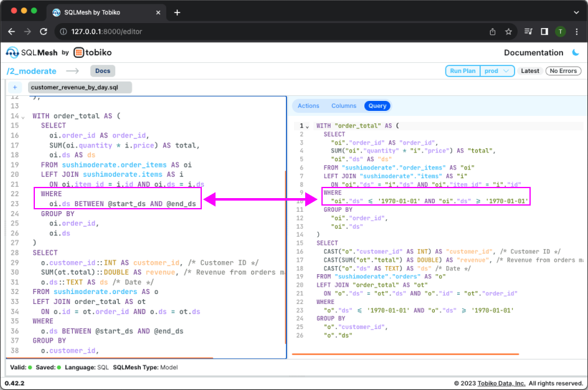Click the editor horizontal scrollbar
The width and height of the screenshot is (588, 390).
tap(110, 358)
